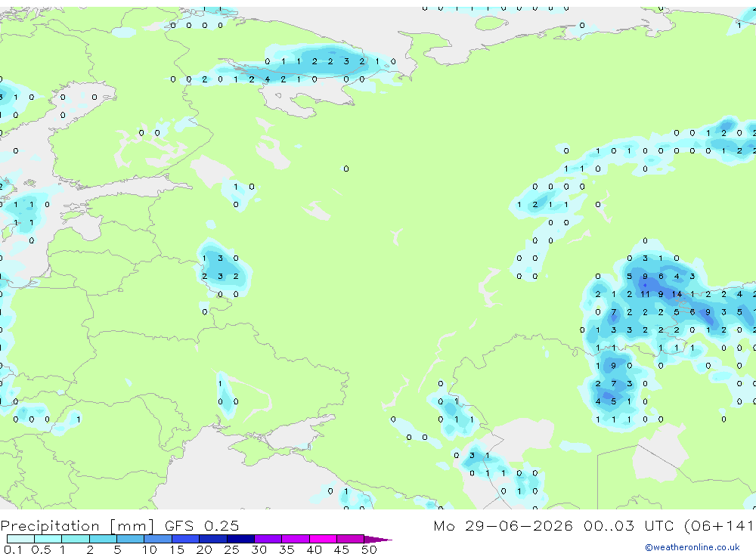Click the '15' legend scale label
The width and height of the screenshot is (756, 554).
point(177,549)
